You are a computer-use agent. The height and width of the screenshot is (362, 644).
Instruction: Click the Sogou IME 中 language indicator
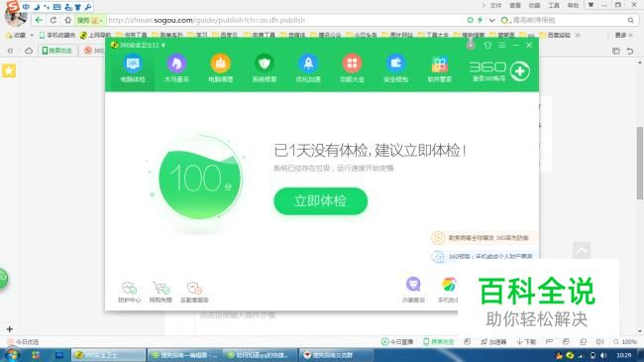26,7
